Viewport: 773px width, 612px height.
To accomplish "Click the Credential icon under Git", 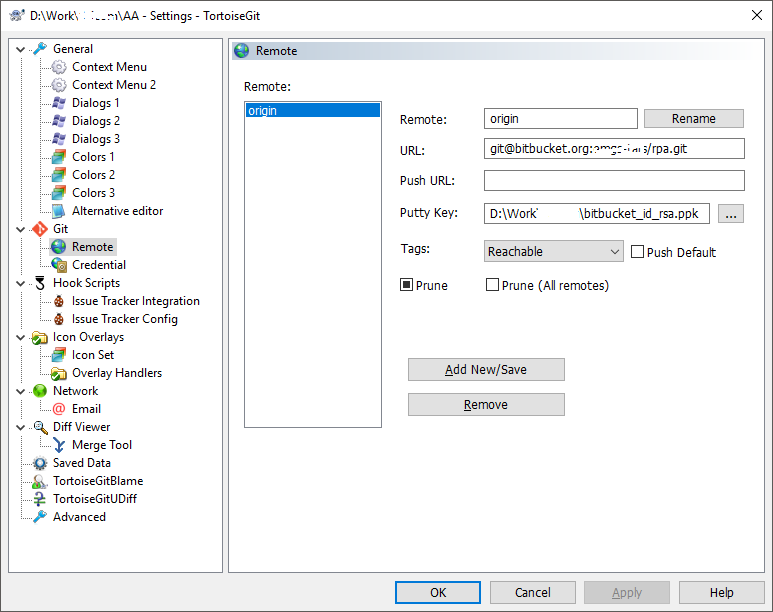I will (59, 265).
